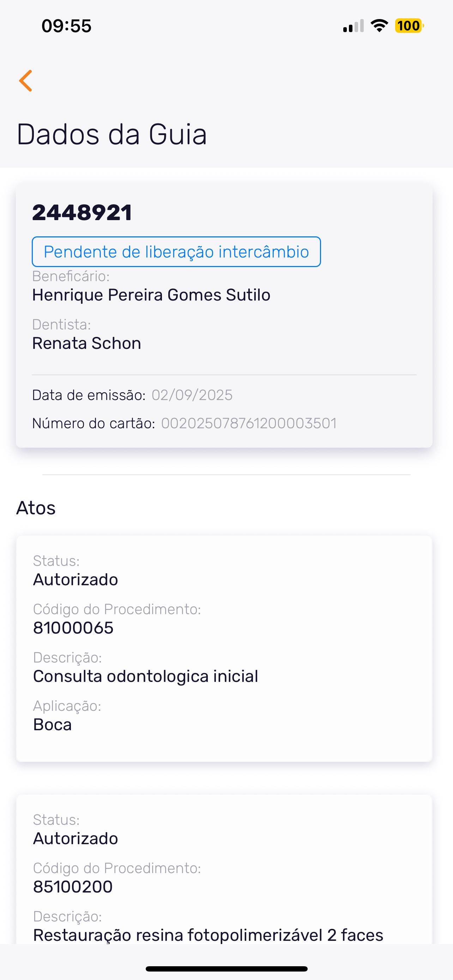Image resolution: width=453 pixels, height=980 pixels.
Task: Tap dentist name Renata Schon
Action: pos(87,343)
